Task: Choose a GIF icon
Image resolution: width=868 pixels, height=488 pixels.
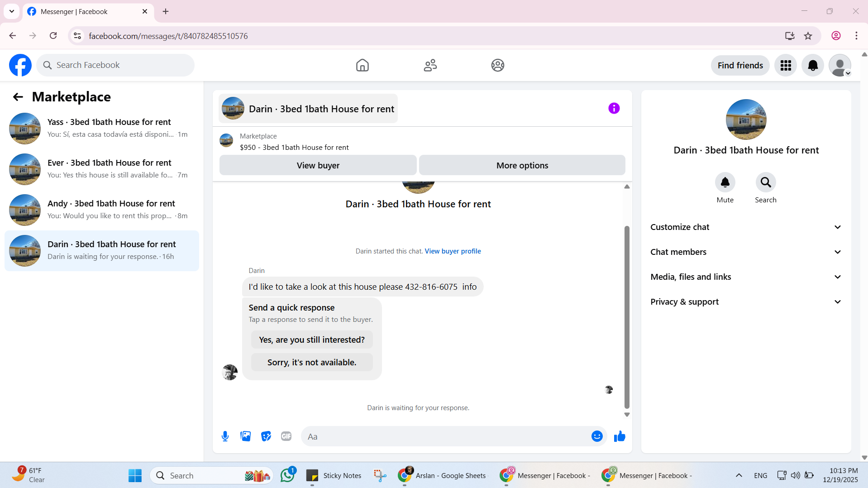Action: (286, 436)
